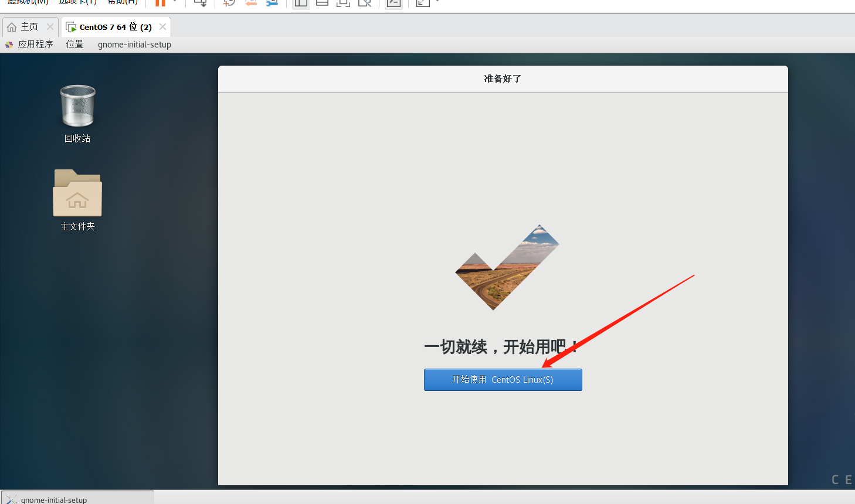The width and height of the screenshot is (855, 504).
Task: Open the full screen button's dropdown arrow
Action: tap(436, 3)
